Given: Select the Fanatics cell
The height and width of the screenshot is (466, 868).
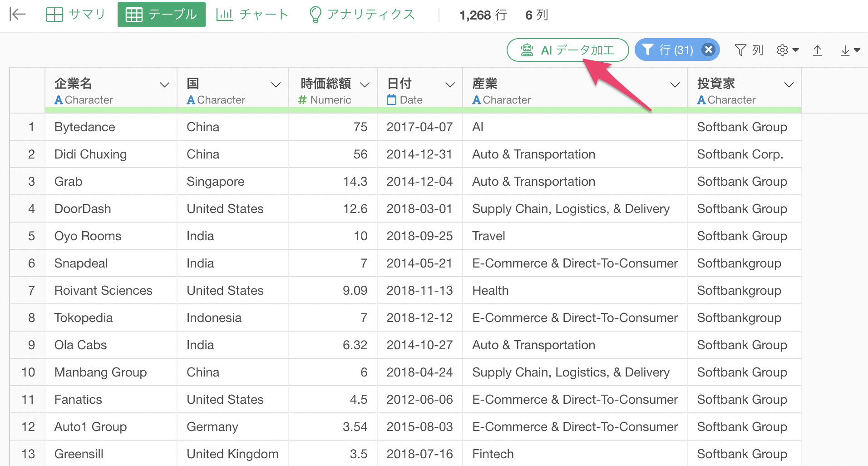Looking at the screenshot, I should point(111,400).
